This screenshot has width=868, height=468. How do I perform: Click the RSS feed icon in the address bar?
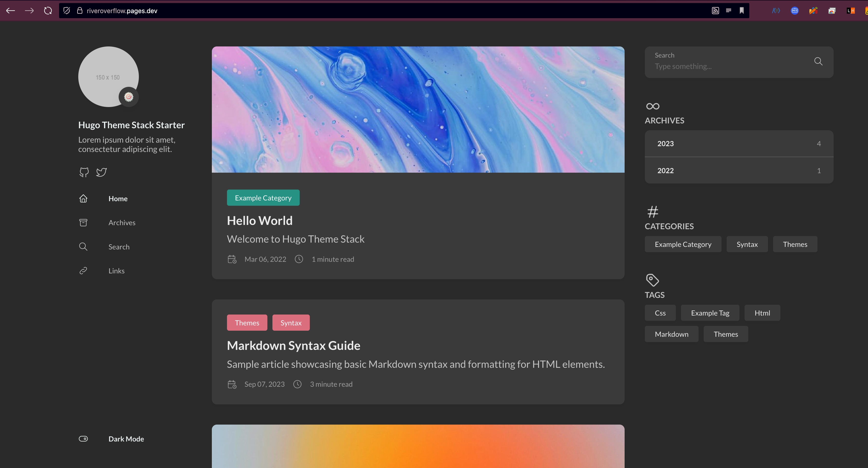coord(715,10)
